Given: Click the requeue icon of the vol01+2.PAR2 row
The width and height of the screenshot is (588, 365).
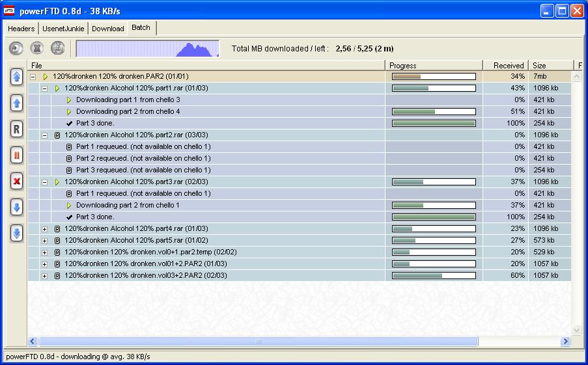Looking at the screenshot, I should click(57, 264).
